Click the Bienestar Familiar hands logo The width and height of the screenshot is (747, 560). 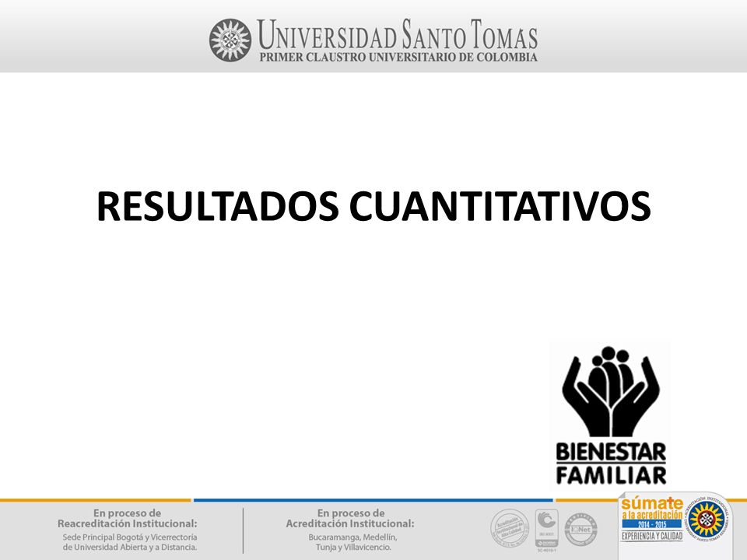coord(611,391)
